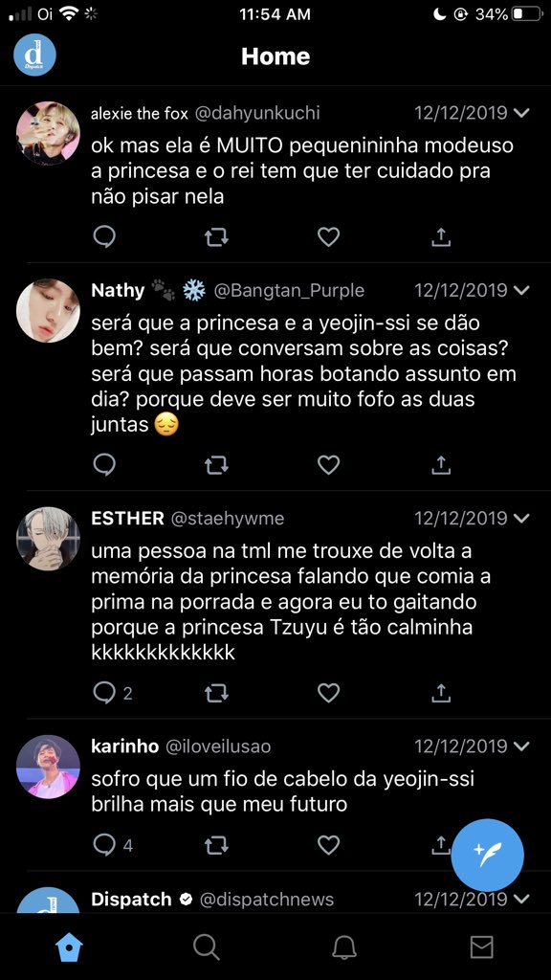This screenshot has width=551, height=980.
Task: Expand the chevron menu on ESTHER's tweet
Action: [520, 519]
